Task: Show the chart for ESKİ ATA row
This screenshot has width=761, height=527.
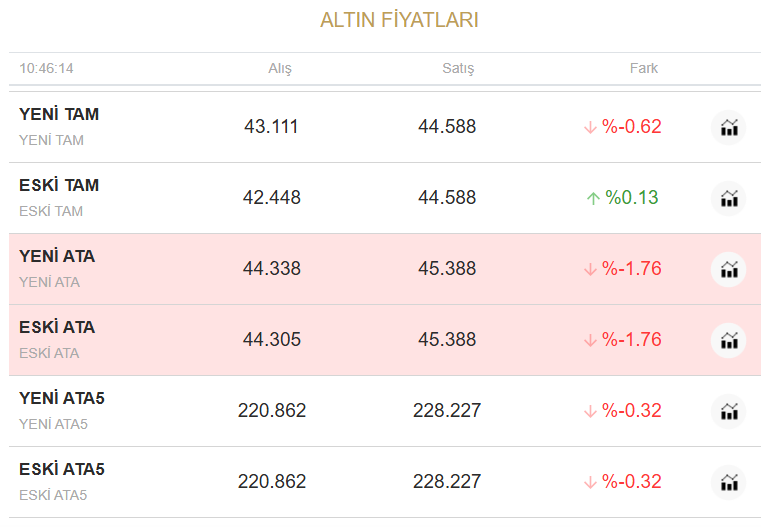Action: tap(728, 341)
